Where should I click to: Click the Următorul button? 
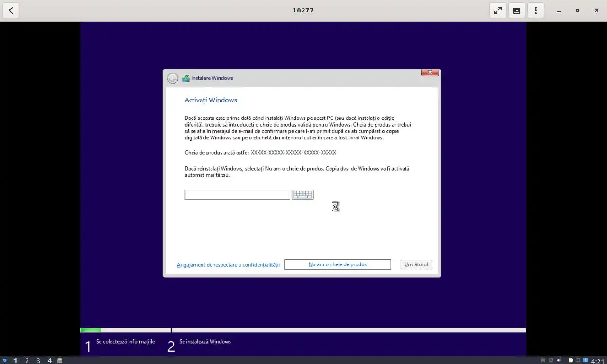416,264
